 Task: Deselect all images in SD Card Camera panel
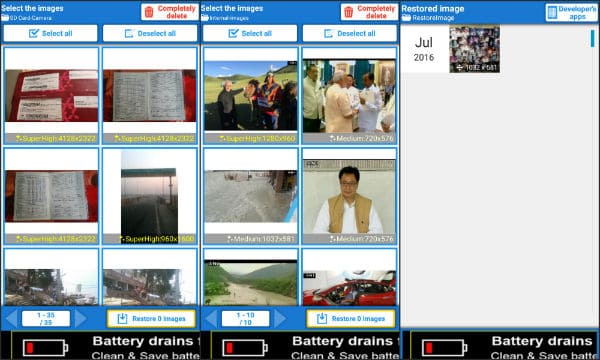[150, 34]
